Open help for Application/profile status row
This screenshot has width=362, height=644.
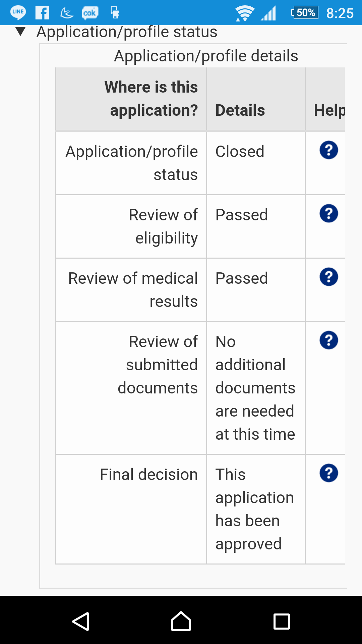pyautogui.click(x=328, y=150)
